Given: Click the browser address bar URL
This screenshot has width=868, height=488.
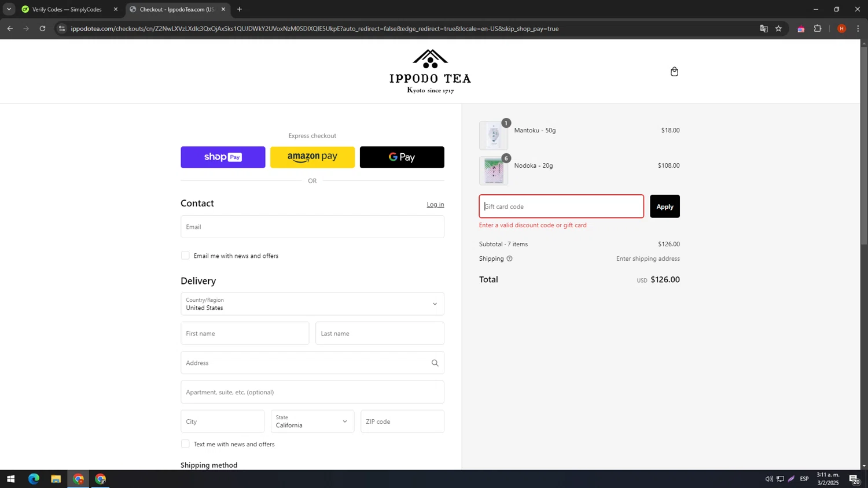Looking at the screenshot, I should [x=315, y=28].
